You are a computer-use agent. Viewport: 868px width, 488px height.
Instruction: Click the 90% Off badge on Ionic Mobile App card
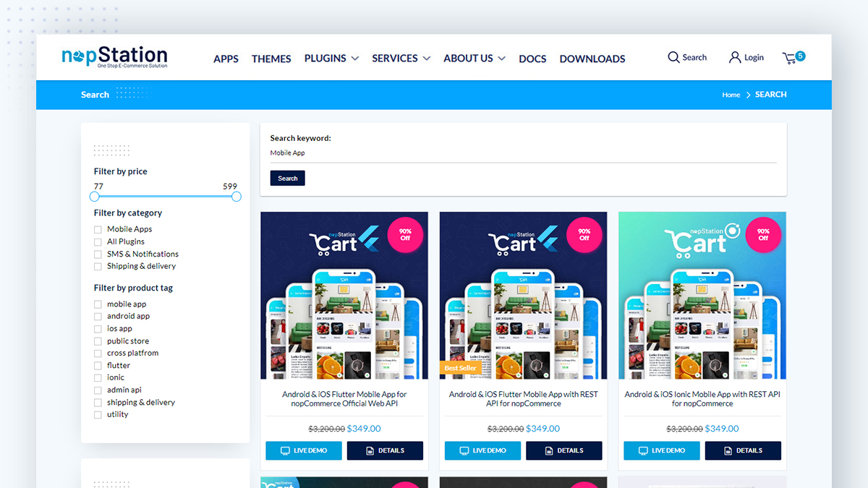click(763, 234)
